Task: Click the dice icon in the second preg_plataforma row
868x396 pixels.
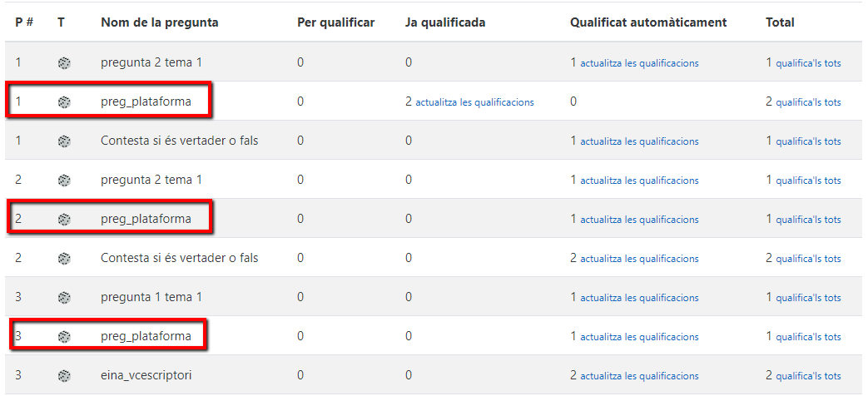Action: pyautogui.click(x=64, y=220)
